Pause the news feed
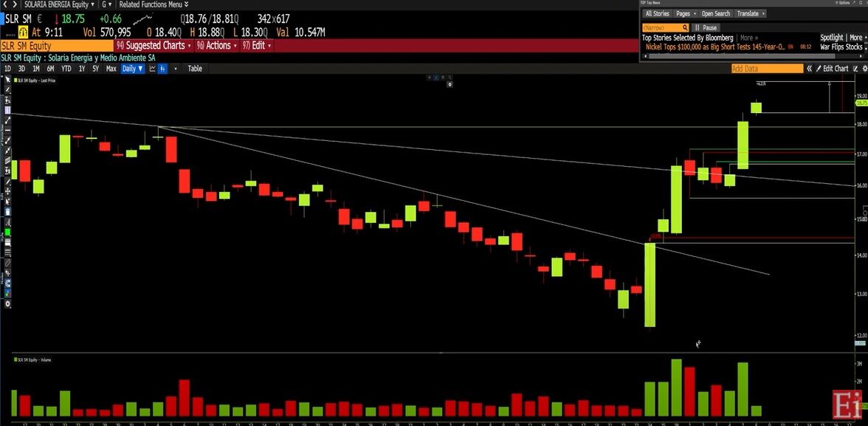The image size is (868, 426). coord(706,27)
